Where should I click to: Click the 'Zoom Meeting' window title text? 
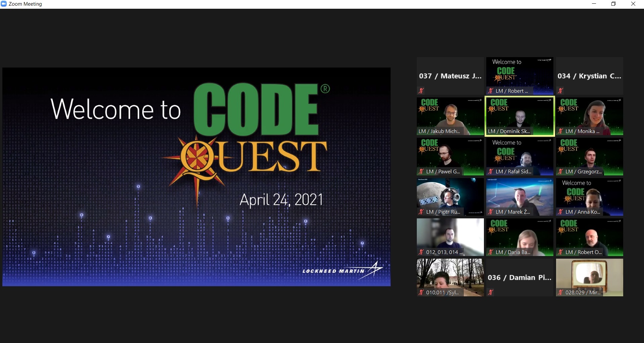(x=25, y=4)
